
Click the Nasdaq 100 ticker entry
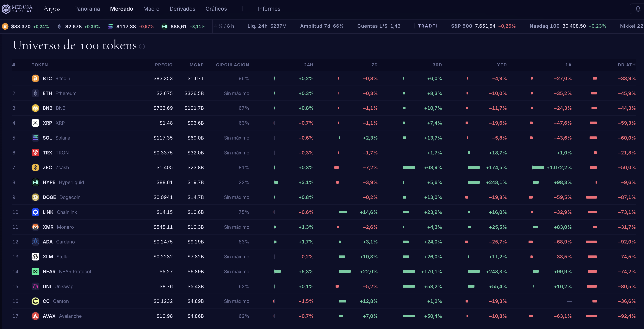pos(568,26)
